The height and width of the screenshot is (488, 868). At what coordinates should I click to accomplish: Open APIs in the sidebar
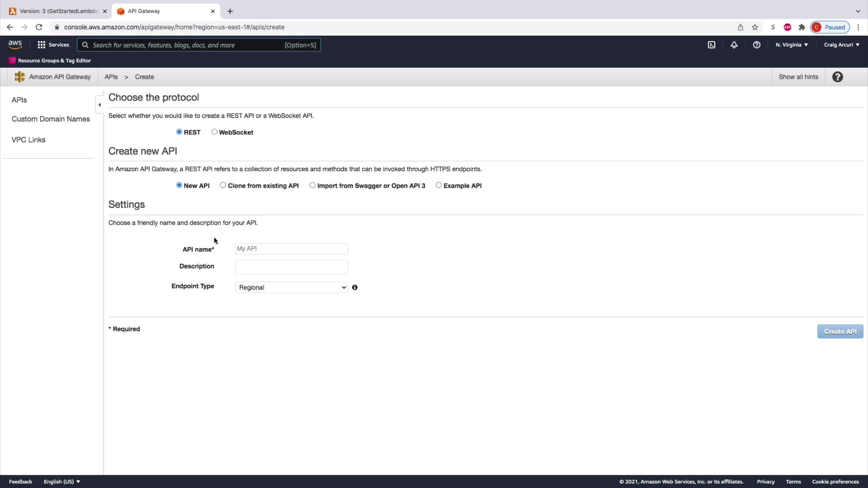(x=19, y=100)
